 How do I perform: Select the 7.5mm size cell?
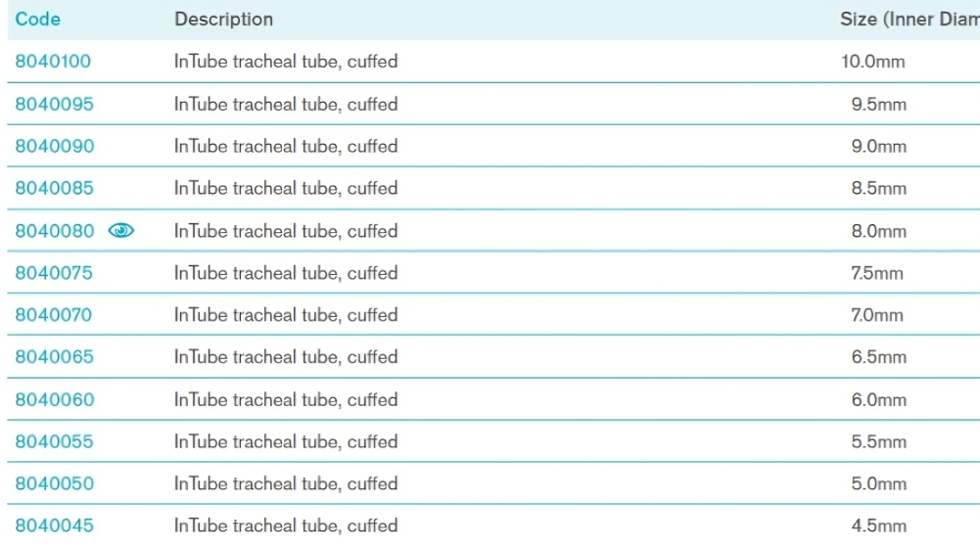[877, 273]
